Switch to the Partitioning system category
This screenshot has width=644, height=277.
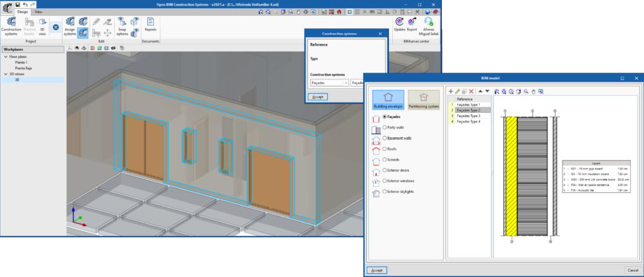[424, 101]
